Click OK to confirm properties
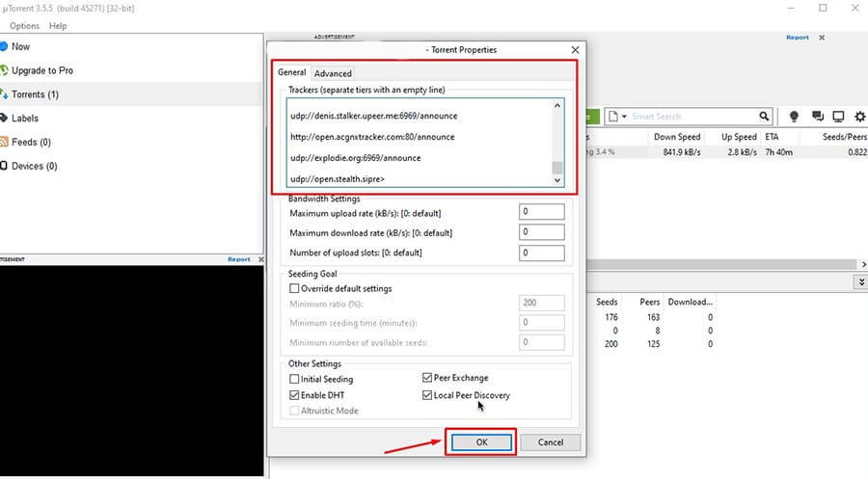 (481, 442)
